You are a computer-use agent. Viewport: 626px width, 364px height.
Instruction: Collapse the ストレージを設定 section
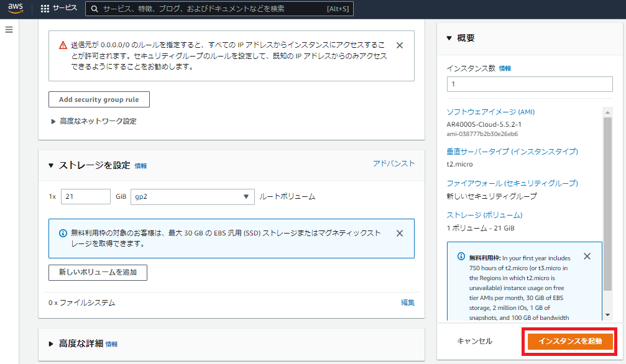[x=52, y=166]
